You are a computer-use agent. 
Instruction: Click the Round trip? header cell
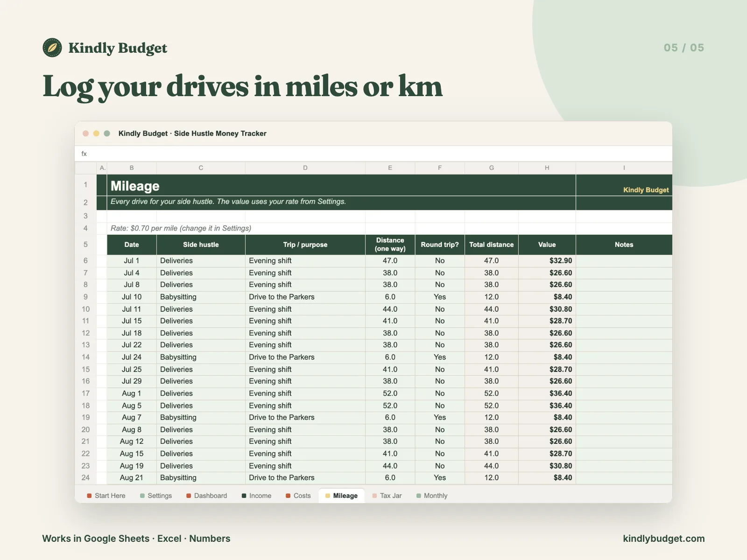(x=440, y=245)
